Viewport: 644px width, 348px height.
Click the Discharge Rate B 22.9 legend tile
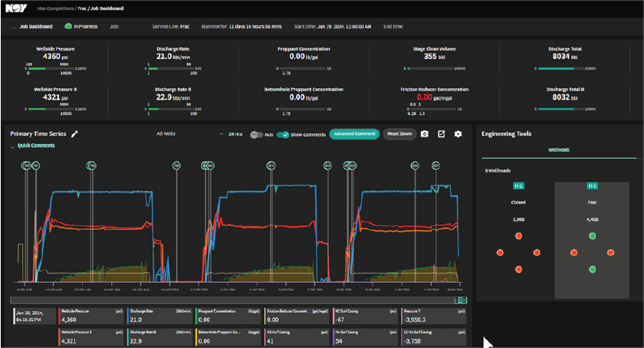[x=159, y=337]
